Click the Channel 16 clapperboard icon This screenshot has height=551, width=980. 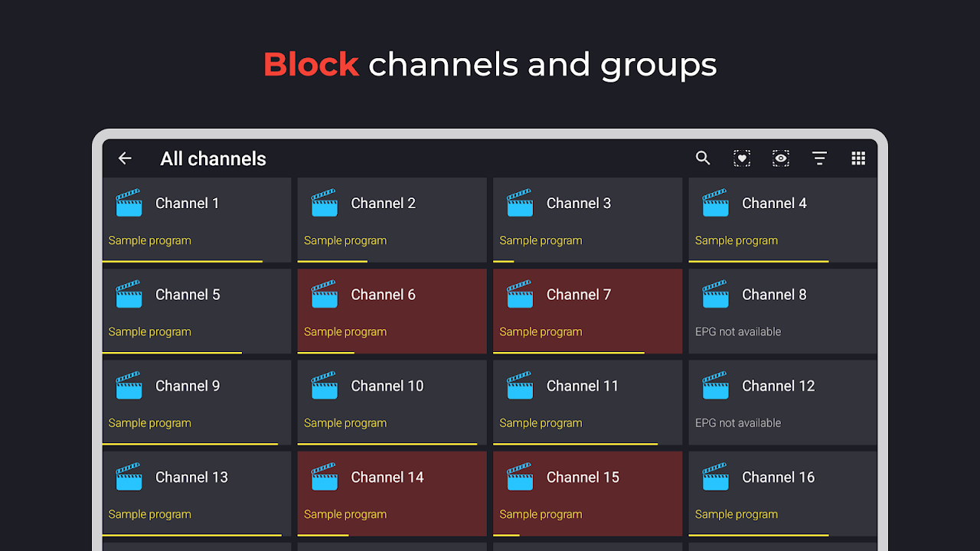click(716, 478)
